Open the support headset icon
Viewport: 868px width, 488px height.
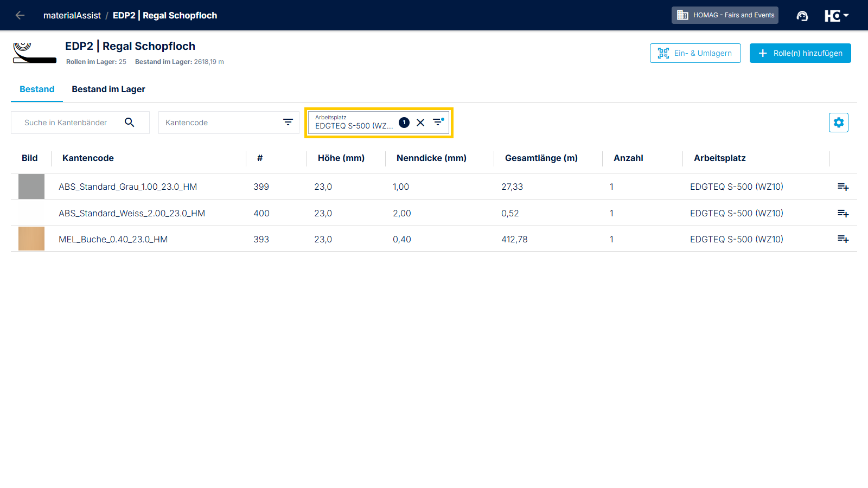point(802,16)
